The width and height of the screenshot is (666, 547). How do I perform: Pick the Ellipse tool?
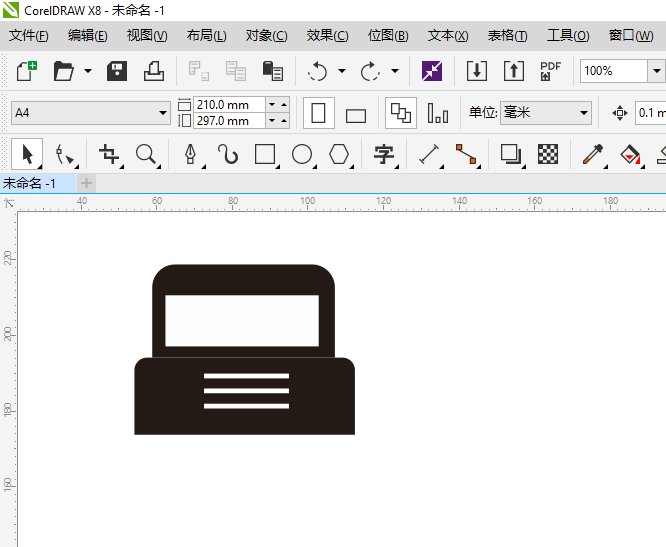click(x=302, y=154)
